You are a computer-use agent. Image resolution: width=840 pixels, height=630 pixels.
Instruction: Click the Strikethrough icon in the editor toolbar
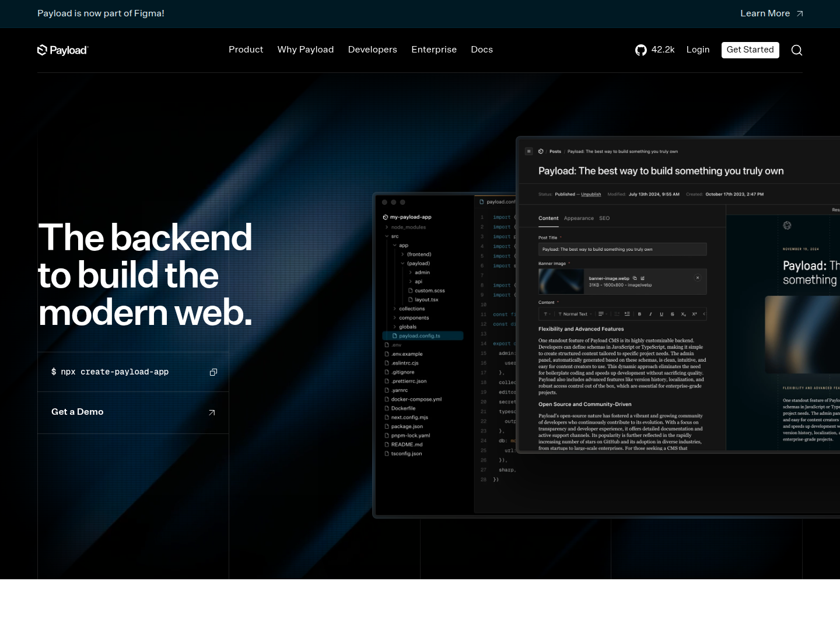(673, 314)
